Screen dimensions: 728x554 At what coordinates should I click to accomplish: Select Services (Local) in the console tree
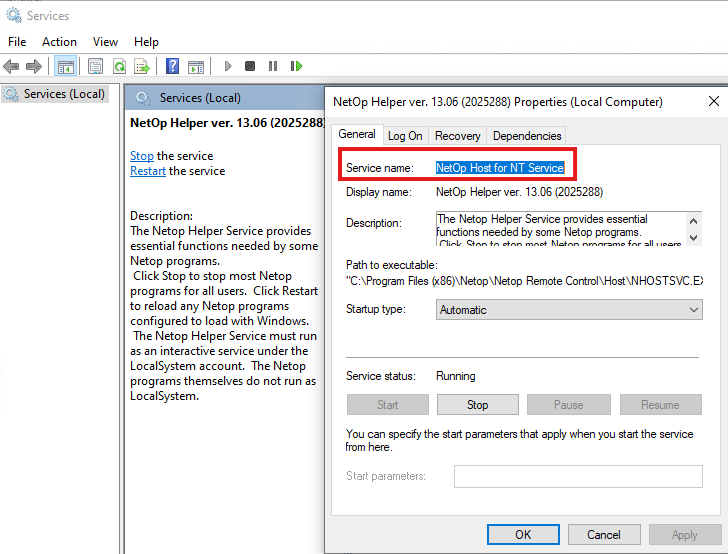64,94
